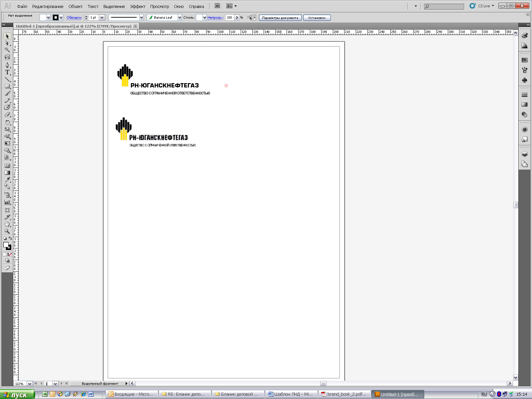
Task: Open CS Live services menu
Action: [482, 6]
